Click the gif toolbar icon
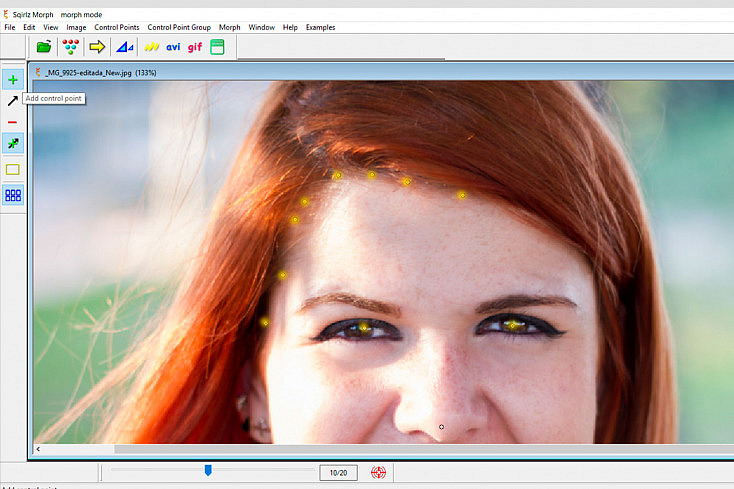 (x=195, y=47)
